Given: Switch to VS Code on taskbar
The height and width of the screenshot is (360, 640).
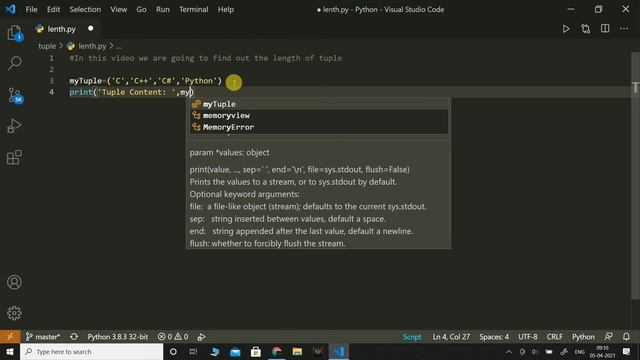Looking at the screenshot, I should tap(338, 351).
